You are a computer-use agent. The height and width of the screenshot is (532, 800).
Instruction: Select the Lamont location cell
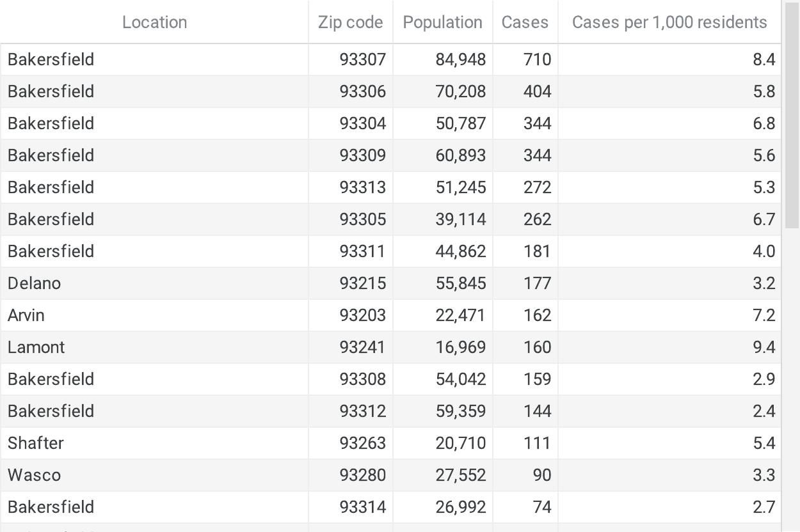point(154,347)
